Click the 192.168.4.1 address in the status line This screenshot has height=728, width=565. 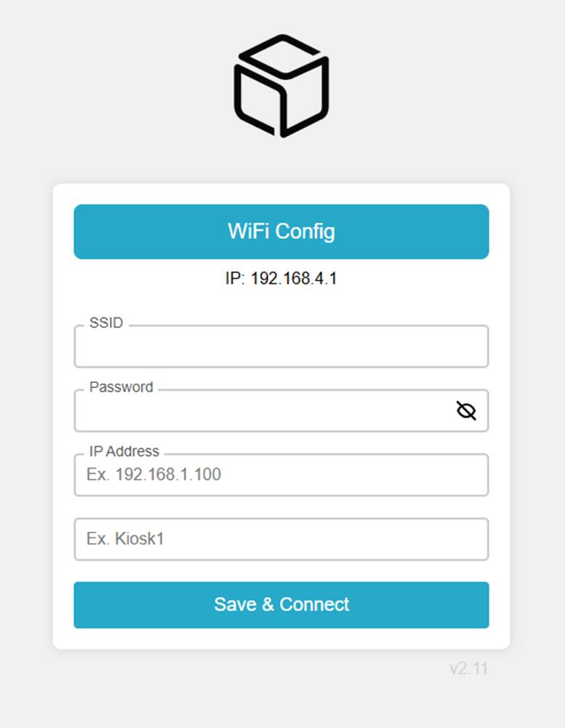294,279
